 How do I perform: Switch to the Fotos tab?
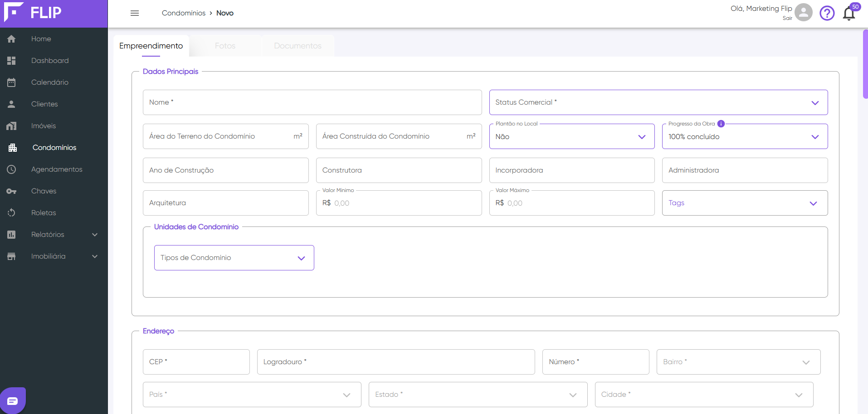(225, 46)
